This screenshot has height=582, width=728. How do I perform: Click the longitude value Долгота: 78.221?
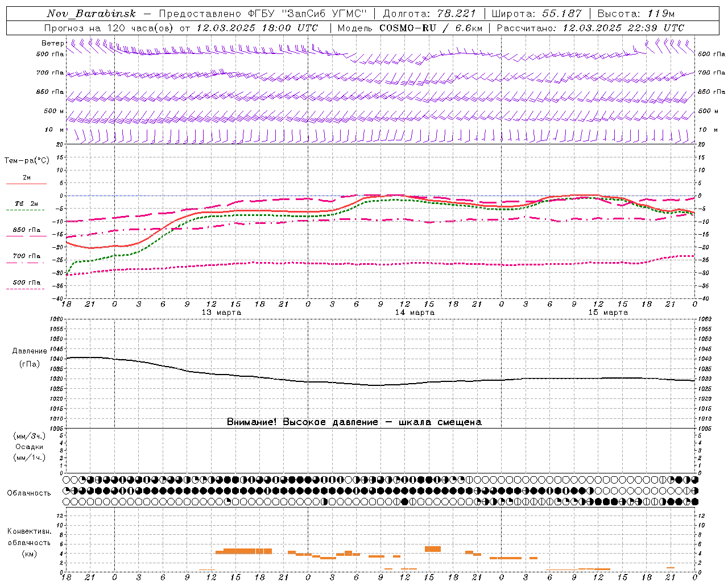pos(429,14)
